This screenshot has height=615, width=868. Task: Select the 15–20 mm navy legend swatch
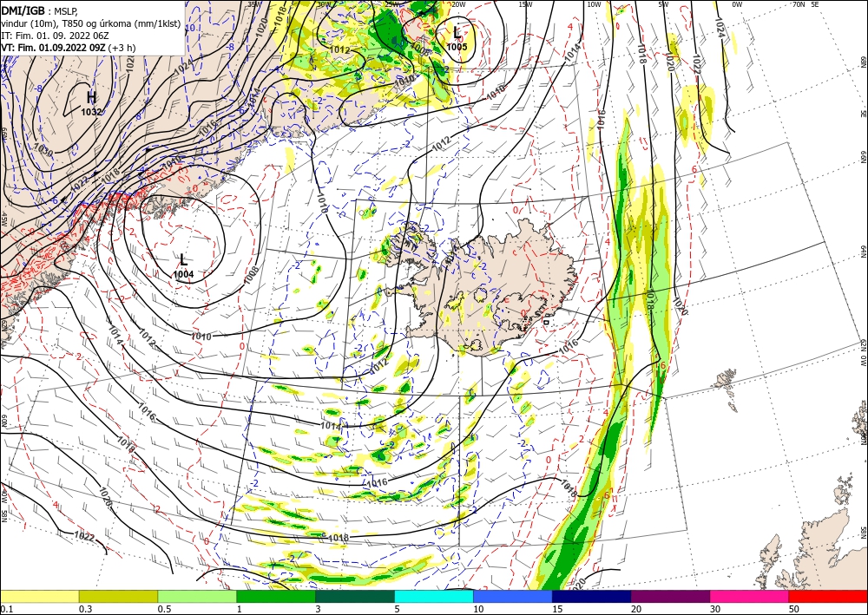(x=591, y=596)
